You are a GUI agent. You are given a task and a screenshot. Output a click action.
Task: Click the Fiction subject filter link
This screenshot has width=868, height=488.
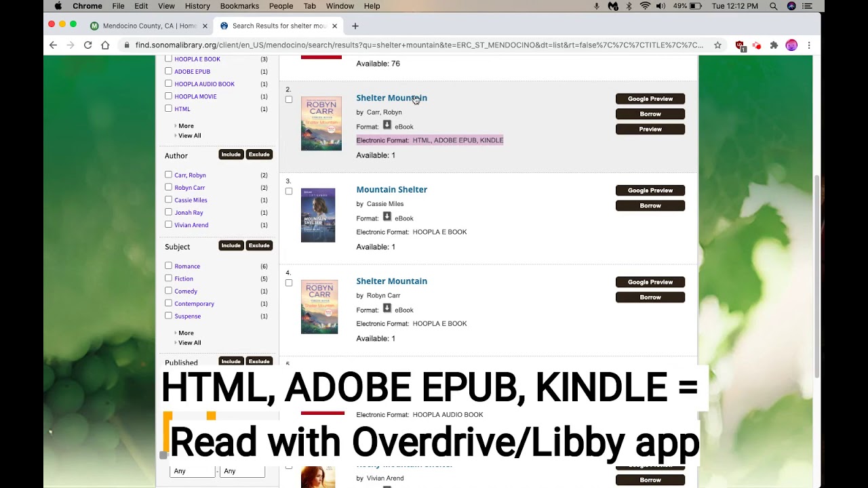(184, 279)
